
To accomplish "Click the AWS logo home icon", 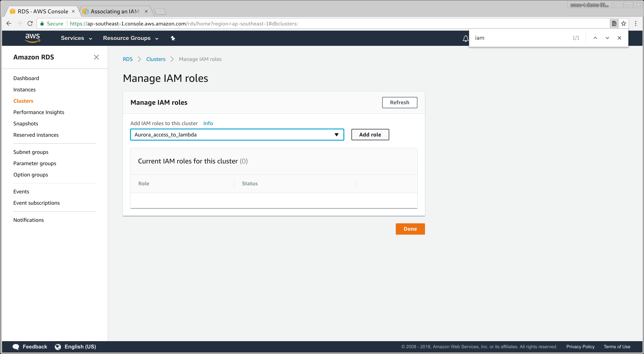I will click(32, 38).
